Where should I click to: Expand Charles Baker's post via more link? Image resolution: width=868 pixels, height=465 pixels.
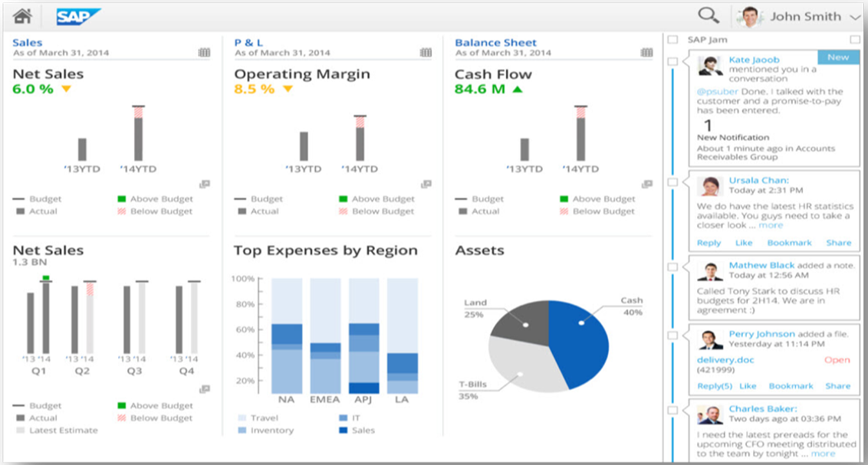pyautogui.click(x=823, y=454)
